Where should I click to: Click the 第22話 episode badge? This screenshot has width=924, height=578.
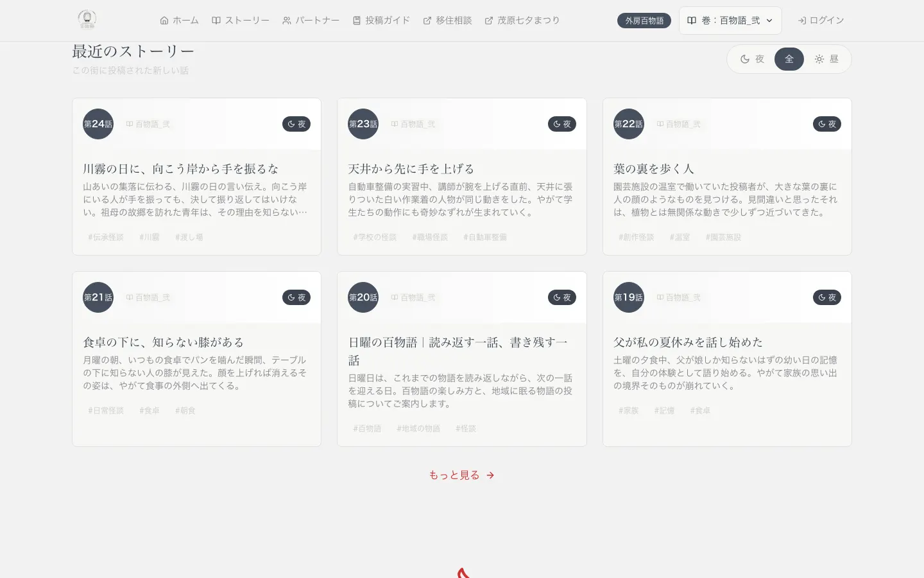tap(629, 124)
